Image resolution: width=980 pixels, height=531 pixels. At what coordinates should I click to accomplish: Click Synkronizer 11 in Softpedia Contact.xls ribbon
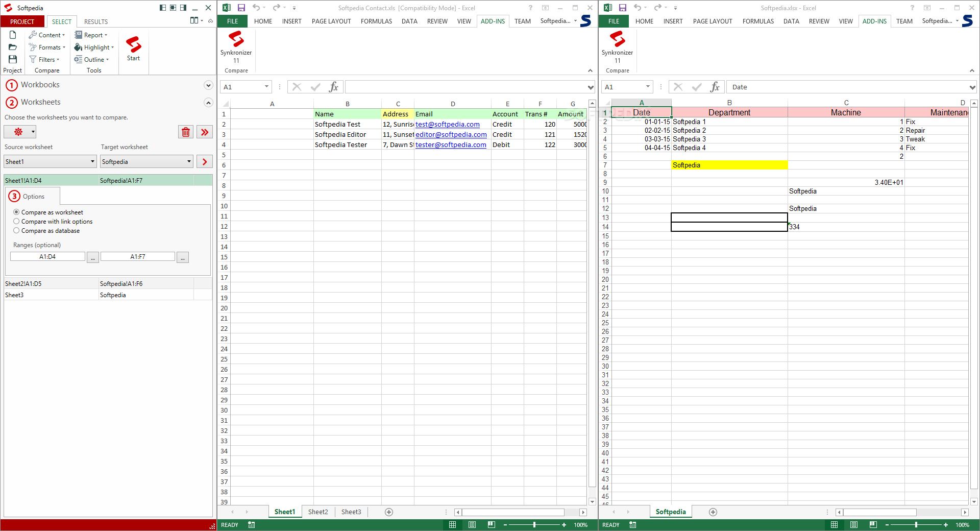point(236,47)
